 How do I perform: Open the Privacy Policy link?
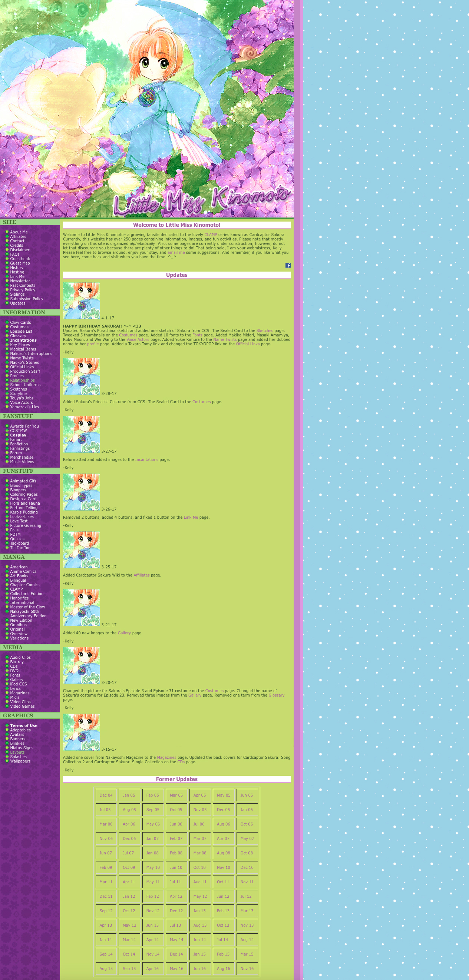click(x=23, y=290)
